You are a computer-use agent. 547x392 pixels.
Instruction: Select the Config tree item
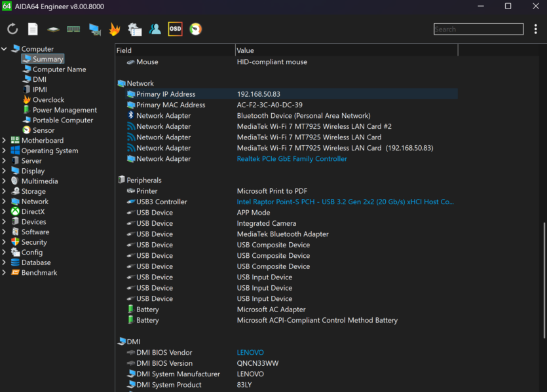tap(28, 252)
